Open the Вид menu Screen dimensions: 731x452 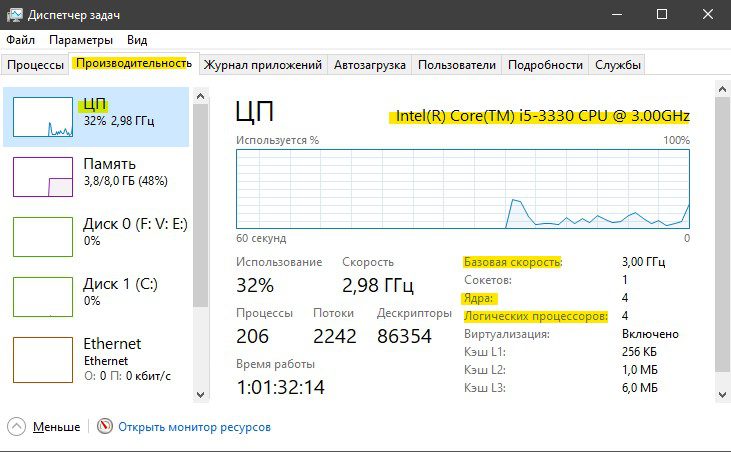[x=137, y=40]
